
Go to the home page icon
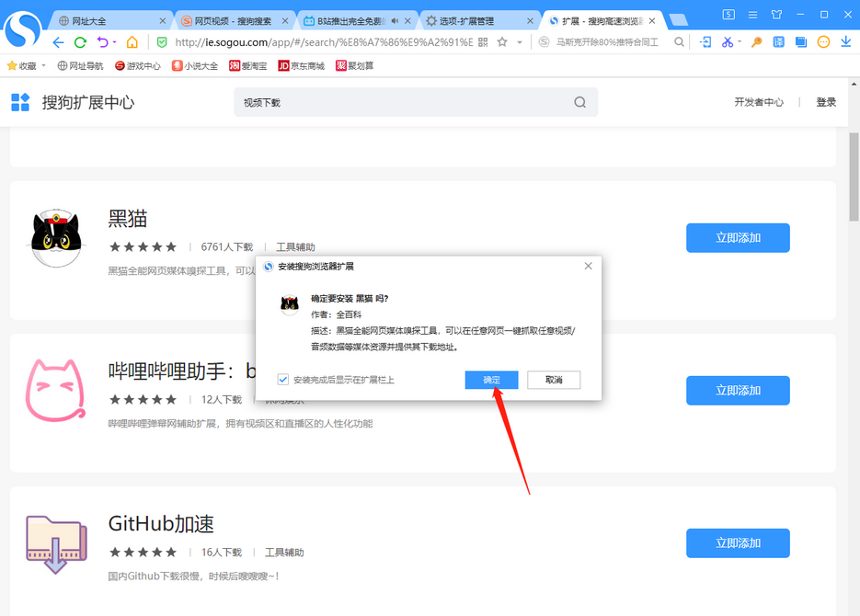click(132, 42)
